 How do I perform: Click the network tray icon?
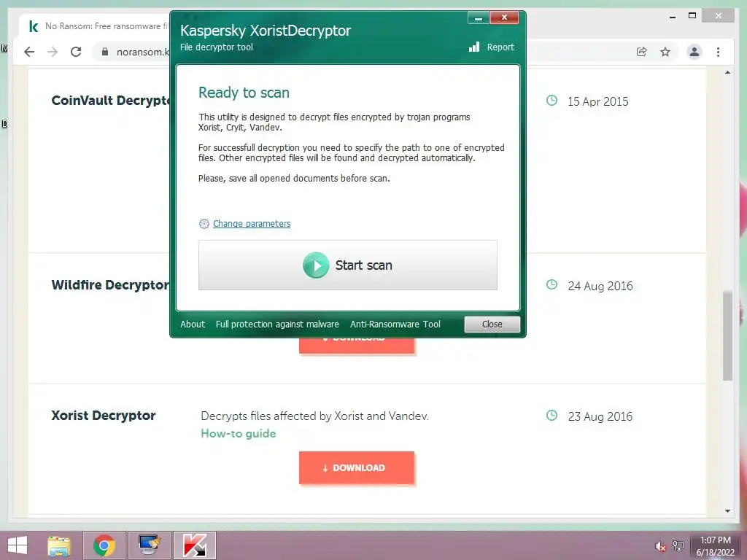(678, 546)
